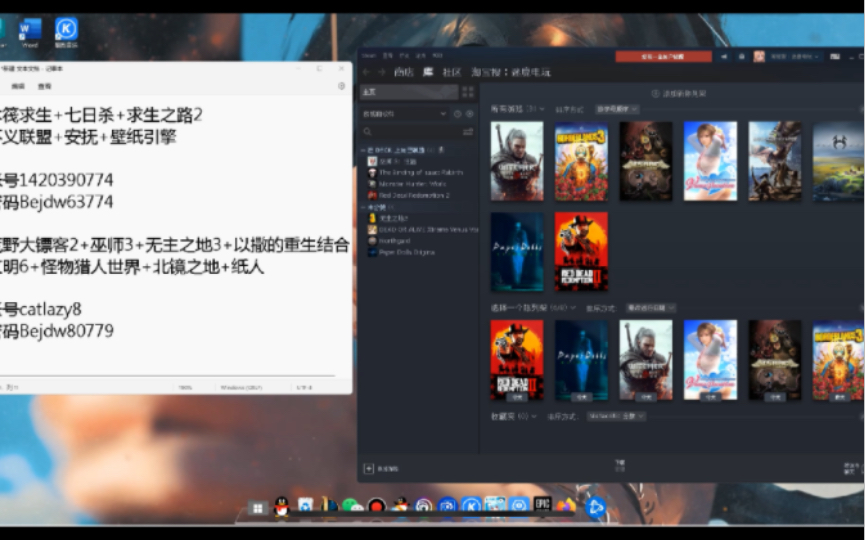Open Firefox icon in the dock
The image size is (865, 540).
point(566,505)
